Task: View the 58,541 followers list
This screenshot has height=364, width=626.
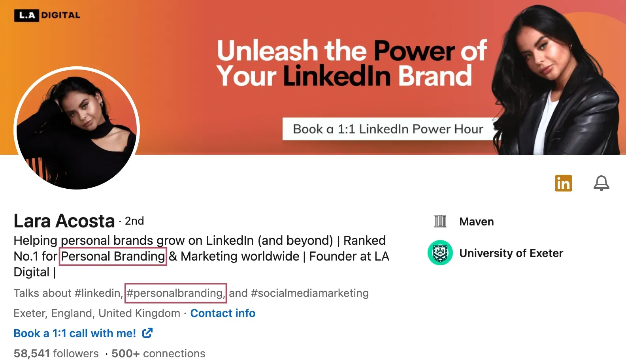Action: pos(56,353)
